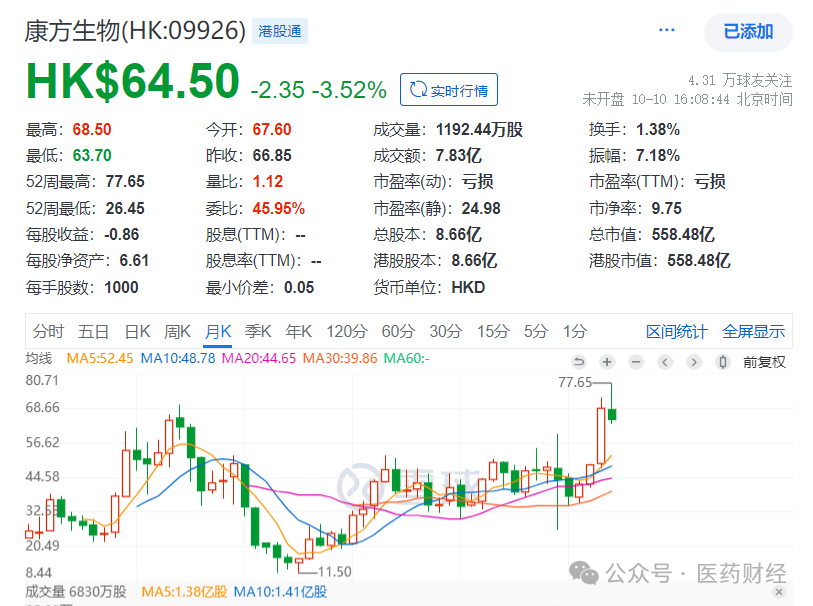Image resolution: width=813 pixels, height=606 pixels.
Task: Open the 前复权 adjustment dropdown
Action: (764, 362)
